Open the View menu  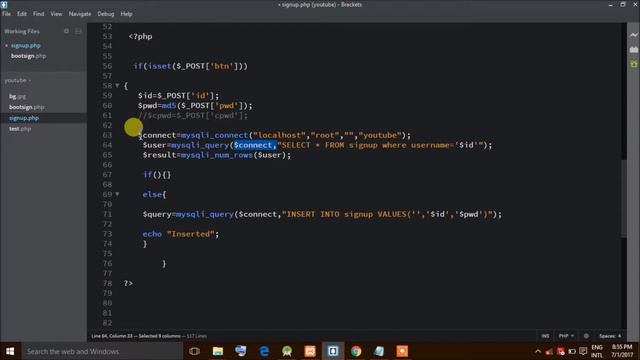(x=56, y=14)
